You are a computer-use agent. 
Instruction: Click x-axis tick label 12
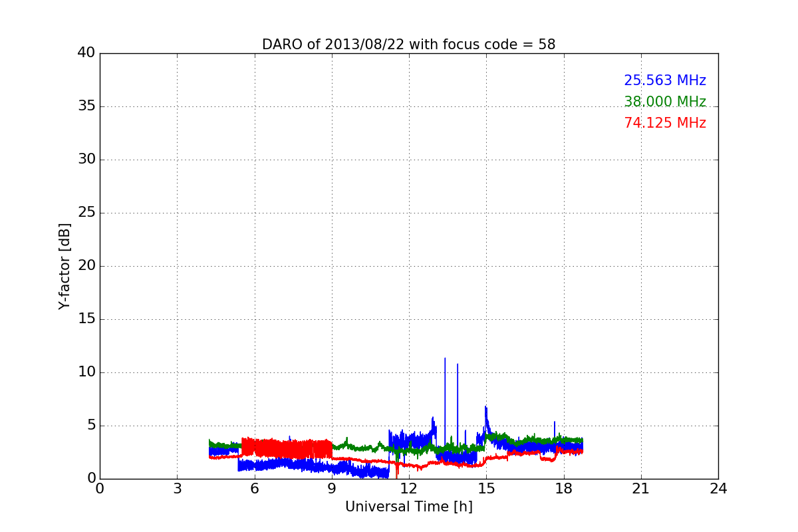409,489
